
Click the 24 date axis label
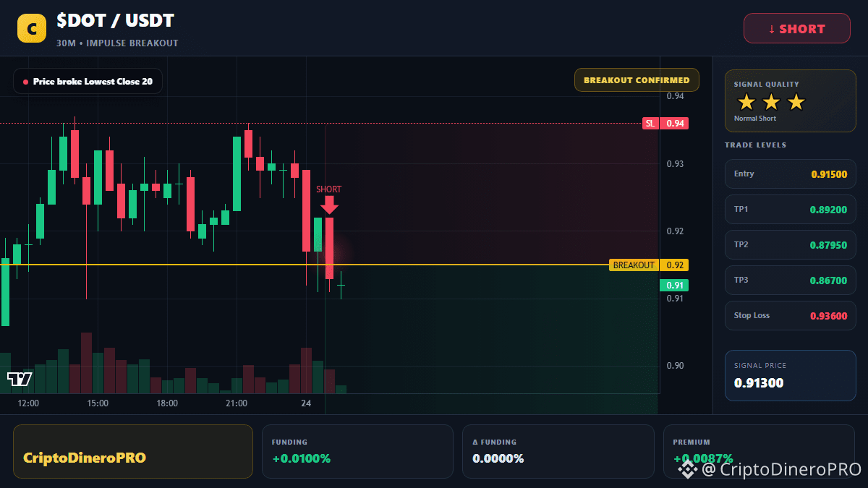tap(306, 403)
